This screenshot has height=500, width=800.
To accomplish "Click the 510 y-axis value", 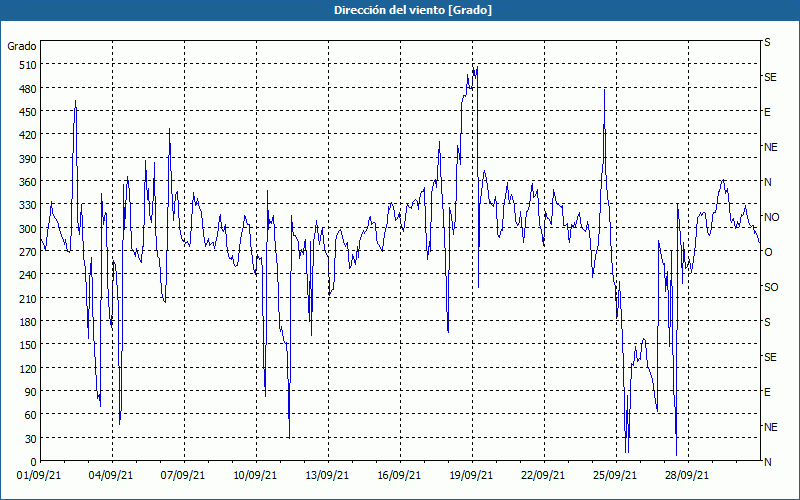I will [27, 65].
